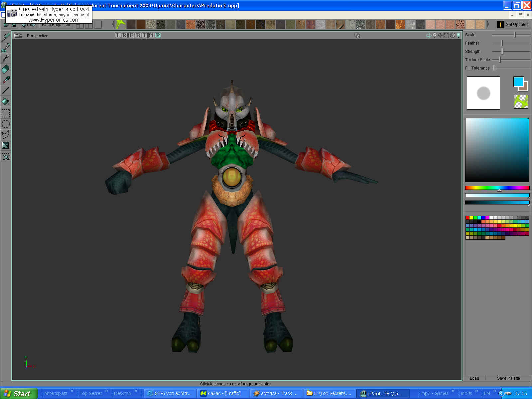532x399 pixels.
Task: Open the texture brush dropdown on the toolbar
Action: [x=120, y=24]
